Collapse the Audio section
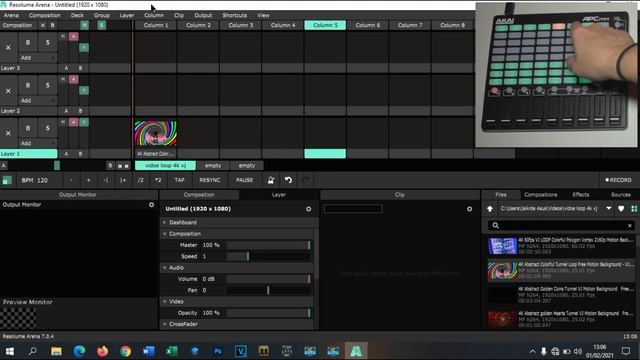The width and height of the screenshot is (640, 360). tap(165, 268)
